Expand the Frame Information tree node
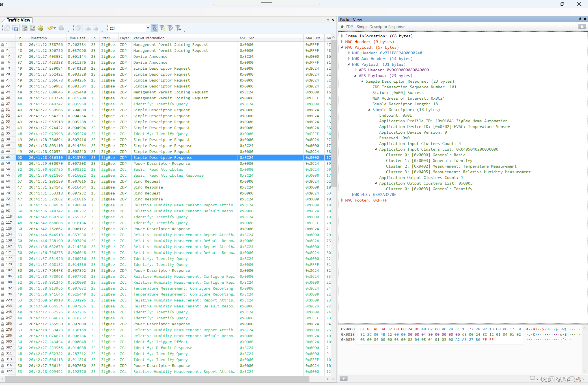The width and height of the screenshot is (588, 385). click(342, 36)
